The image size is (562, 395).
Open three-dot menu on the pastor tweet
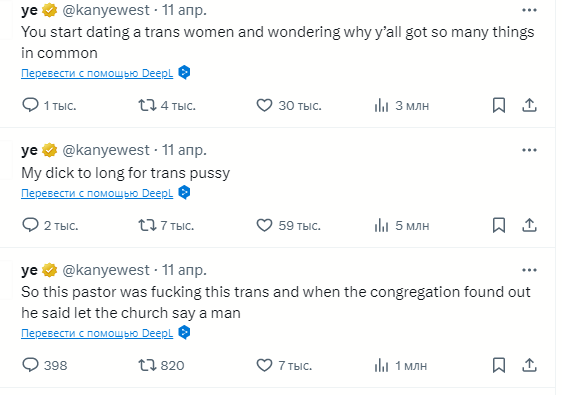click(529, 270)
